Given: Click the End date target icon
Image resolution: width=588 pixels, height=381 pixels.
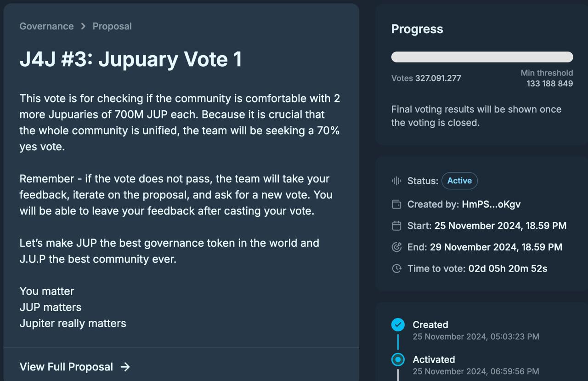Looking at the screenshot, I should (x=396, y=247).
